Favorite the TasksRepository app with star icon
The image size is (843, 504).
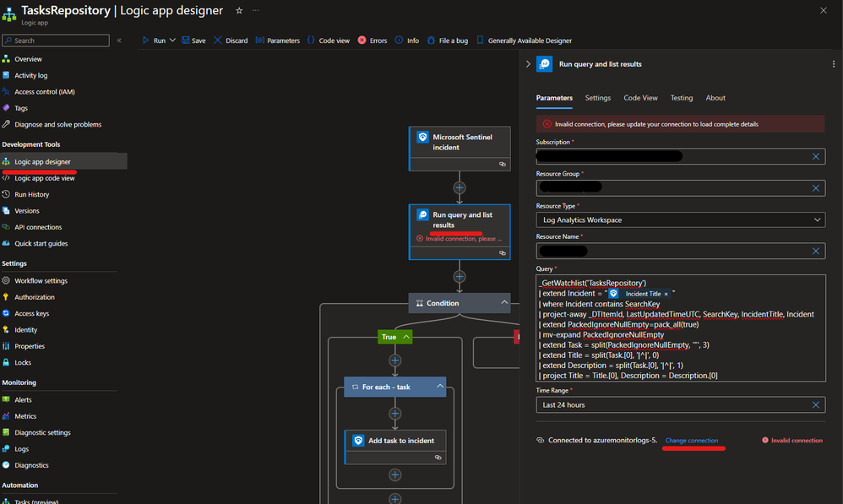click(239, 11)
